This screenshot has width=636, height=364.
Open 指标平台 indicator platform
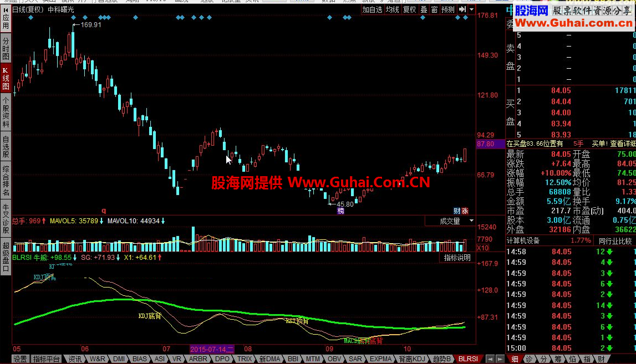pos(46,359)
